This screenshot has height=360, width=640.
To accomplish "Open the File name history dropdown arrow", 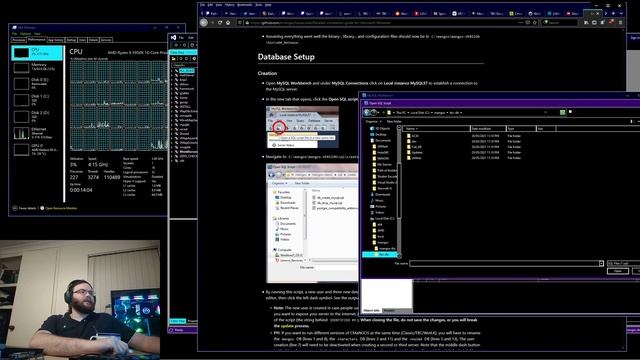I will click(601, 264).
